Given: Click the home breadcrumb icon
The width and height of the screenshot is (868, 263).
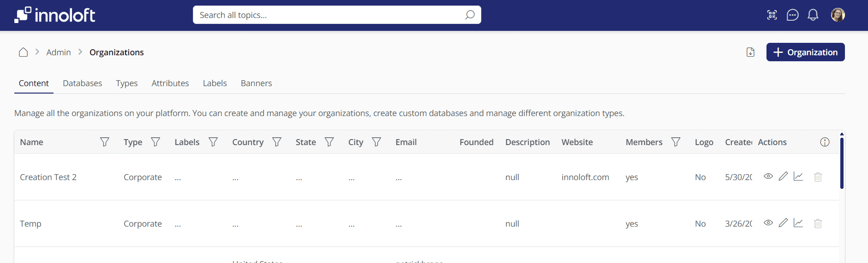Looking at the screenshot, I should point(23,53).
